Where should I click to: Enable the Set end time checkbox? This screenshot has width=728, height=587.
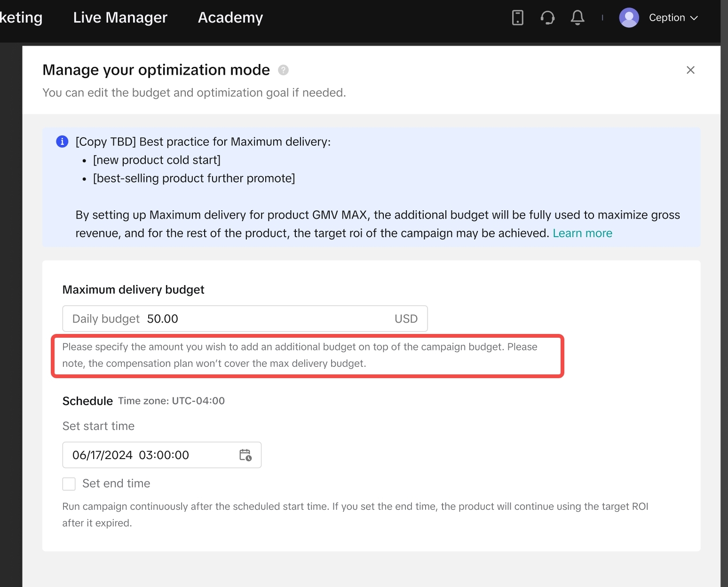69,484
